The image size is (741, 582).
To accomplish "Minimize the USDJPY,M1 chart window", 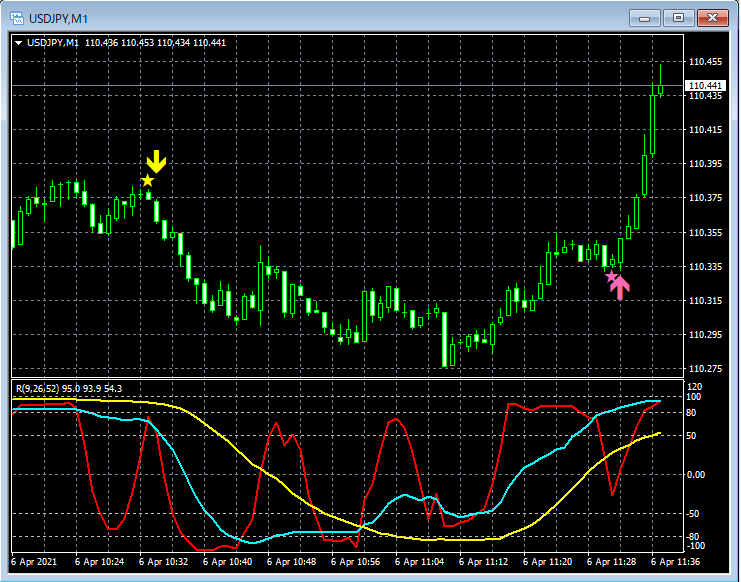I will point(644,18).
